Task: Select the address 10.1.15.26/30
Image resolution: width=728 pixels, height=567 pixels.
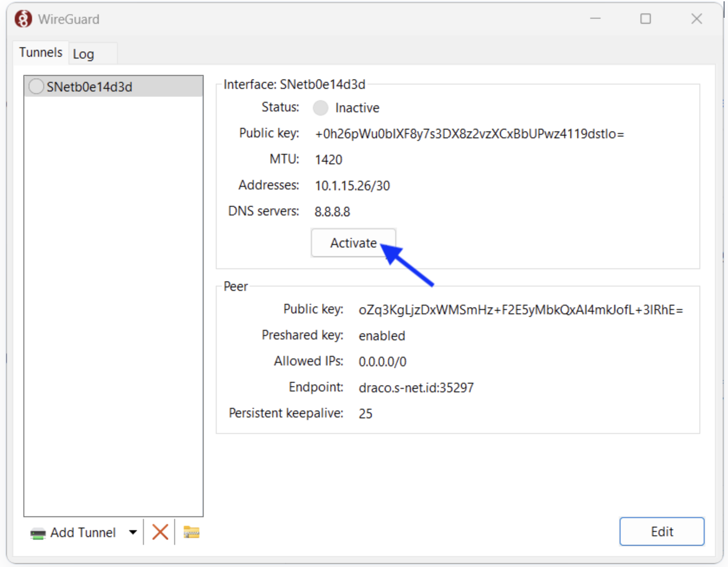Action: coord(352,186)
